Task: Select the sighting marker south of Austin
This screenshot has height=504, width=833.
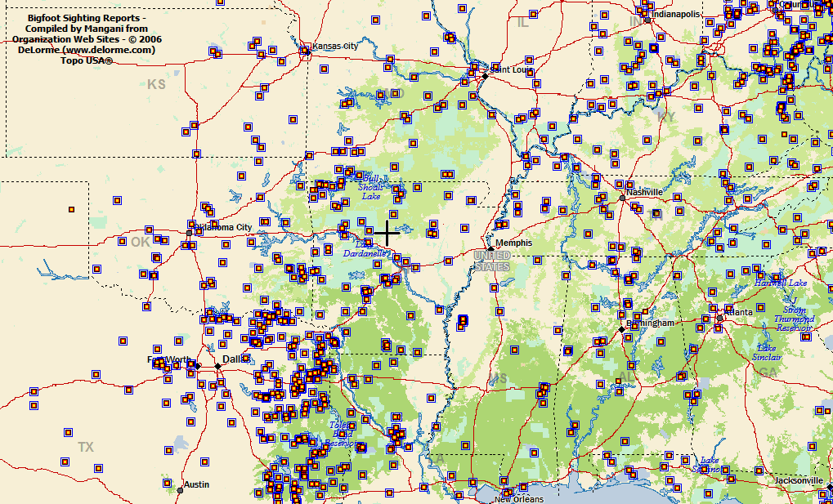Action: pos(168,483)
